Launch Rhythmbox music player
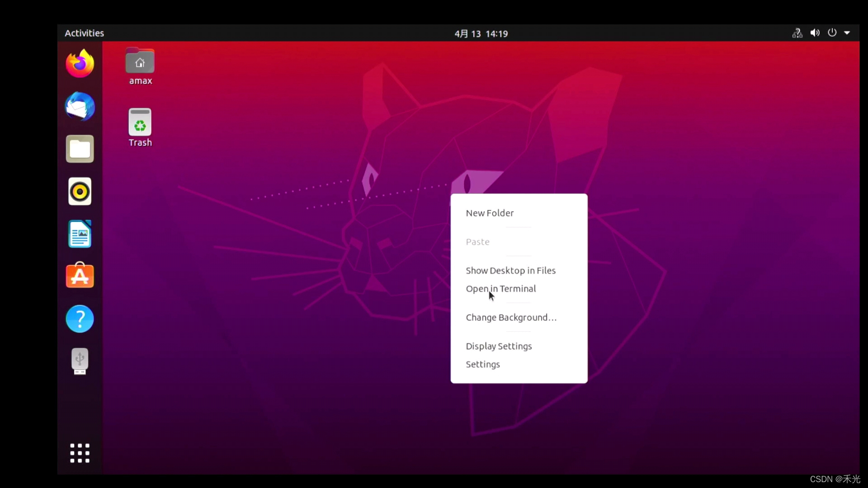Screen dimensions: 868x488 (x=79, y=191)
